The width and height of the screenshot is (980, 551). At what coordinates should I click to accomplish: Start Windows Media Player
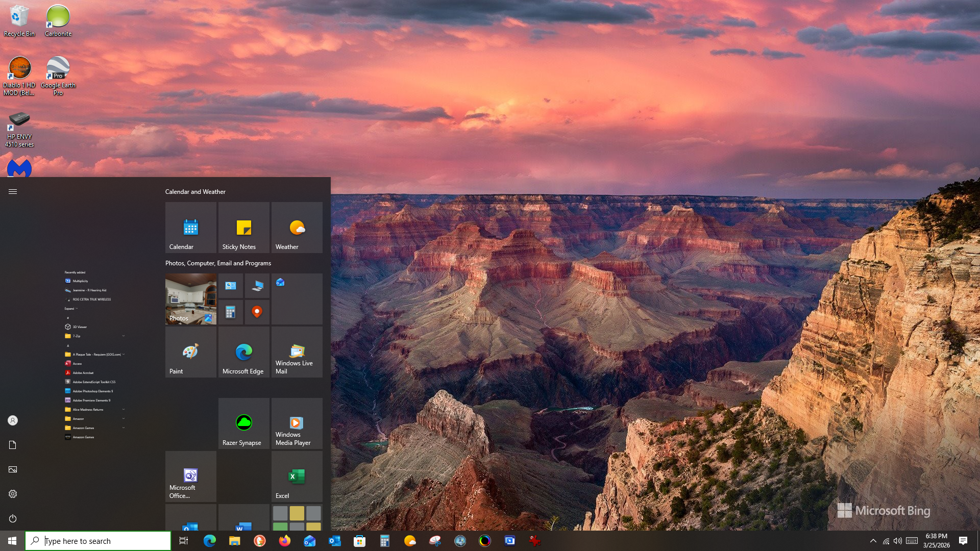coord(296,423)
